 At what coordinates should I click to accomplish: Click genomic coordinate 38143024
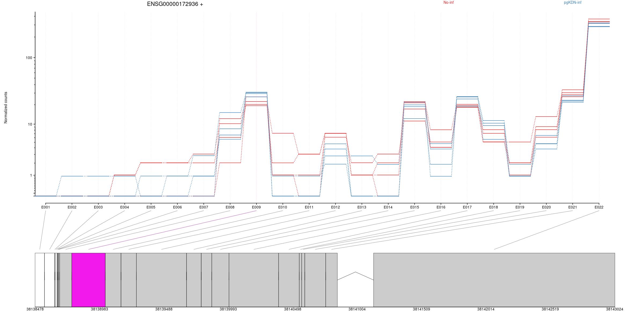(615, 309)
